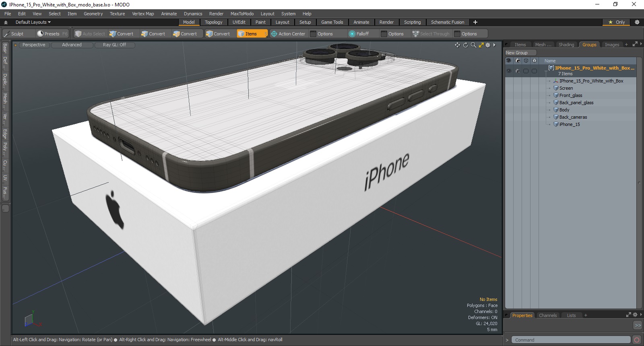The image size is (644, 346).
Task: Open the Channels tab
Action: (547, 315)
